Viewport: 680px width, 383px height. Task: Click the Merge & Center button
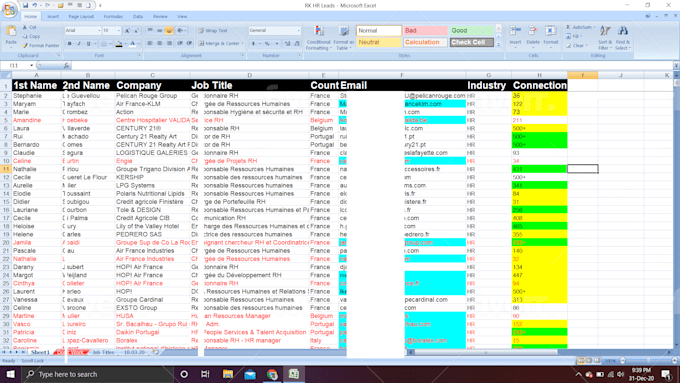(x=221, y=43)
